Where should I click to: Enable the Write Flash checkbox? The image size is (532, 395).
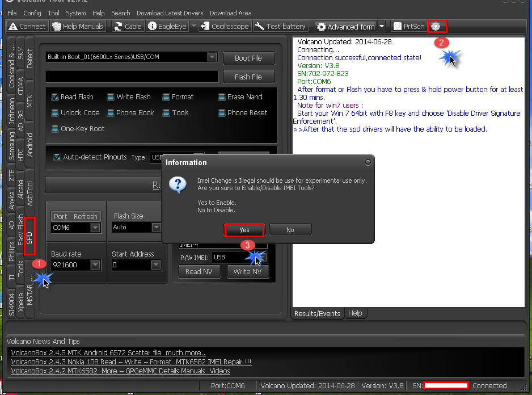point(111,97)
